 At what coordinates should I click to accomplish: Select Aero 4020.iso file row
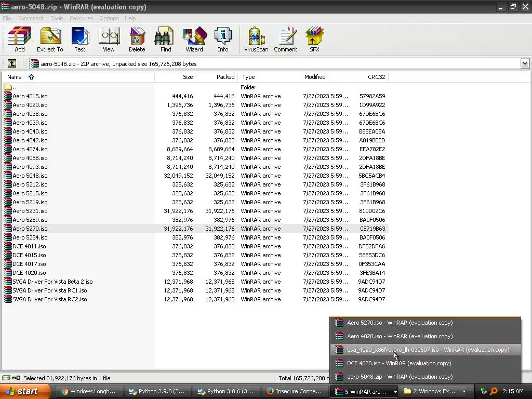[195, 105]
